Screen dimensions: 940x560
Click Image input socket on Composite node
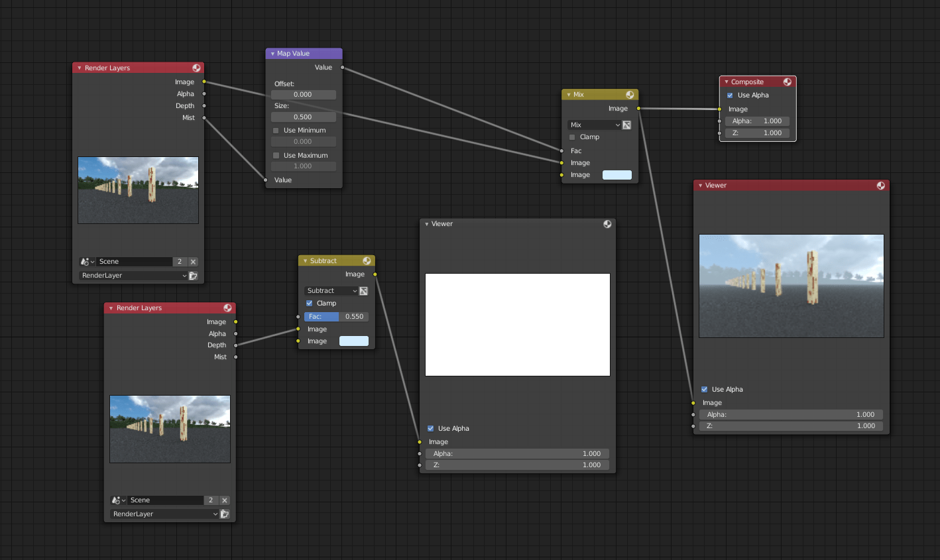tap(719, 109)
